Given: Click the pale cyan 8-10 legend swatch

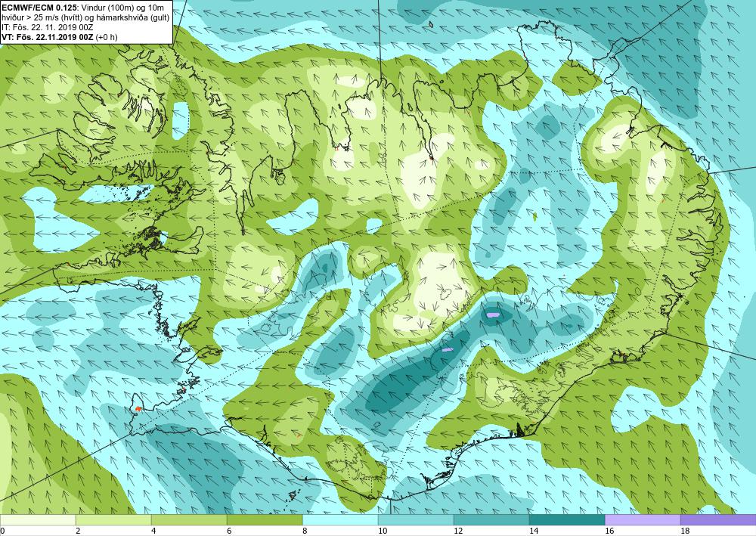Looking at the screenshot, I should [340, 519].
